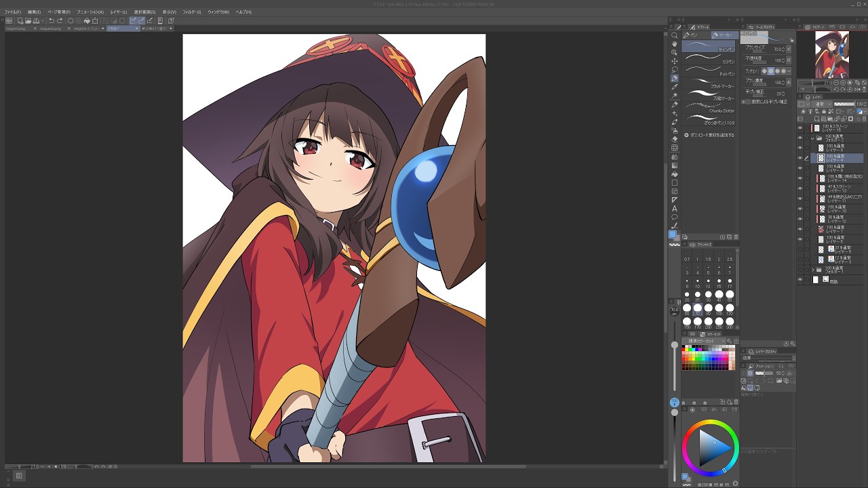
Task: Toggle visibility of レイヤー14 layer
Action: click(800, 178)
